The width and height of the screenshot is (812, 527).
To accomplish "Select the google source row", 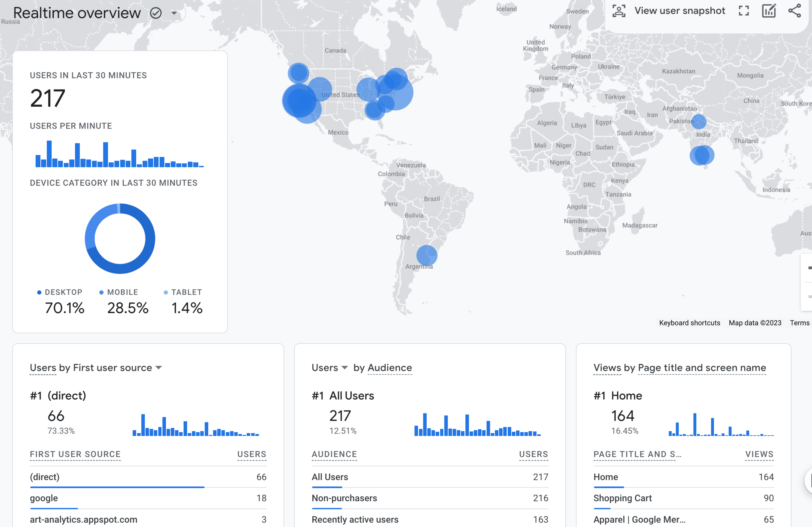I will click(x=44, y=498).
